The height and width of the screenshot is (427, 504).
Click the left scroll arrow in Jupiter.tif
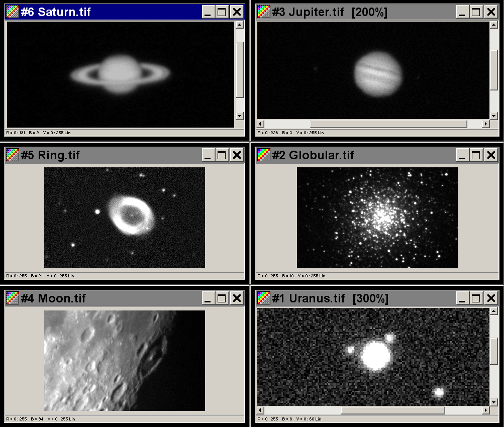[x=260, y=124]
